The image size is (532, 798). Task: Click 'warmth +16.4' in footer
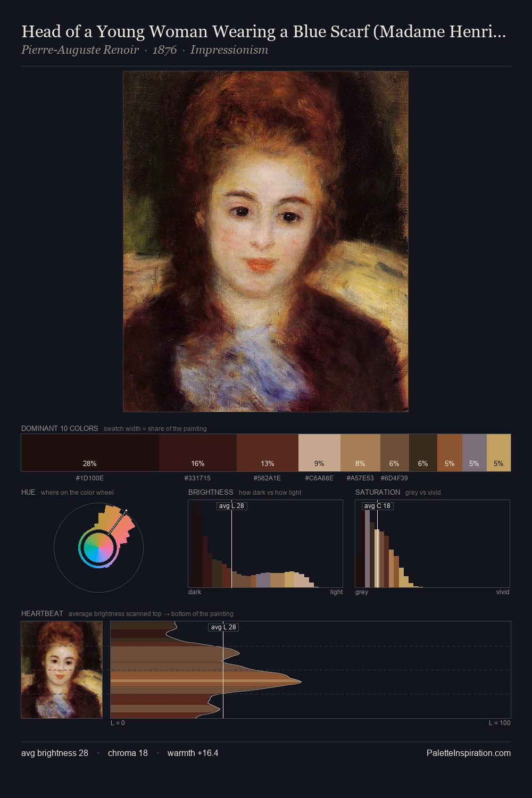coord(193,753)
